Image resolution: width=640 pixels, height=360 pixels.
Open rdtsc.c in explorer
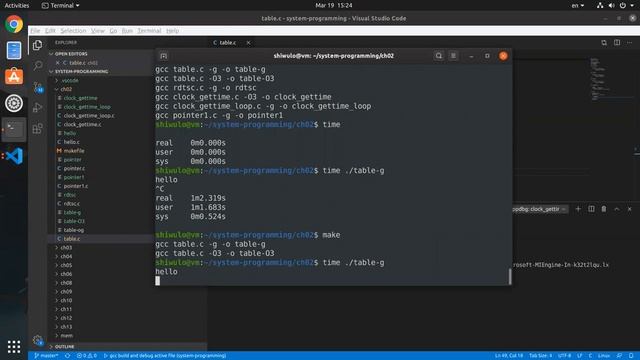click(x=71, y=203)
